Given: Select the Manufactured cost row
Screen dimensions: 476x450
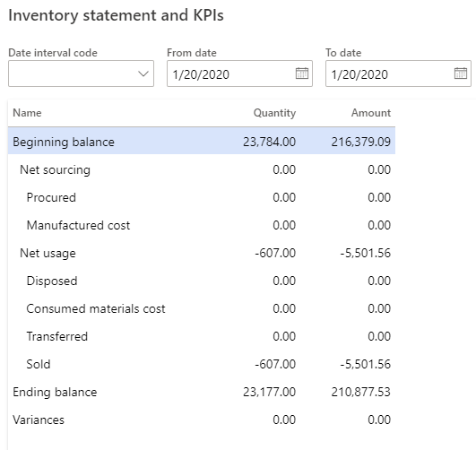Looking at the screenshot, I should (202, 225).
